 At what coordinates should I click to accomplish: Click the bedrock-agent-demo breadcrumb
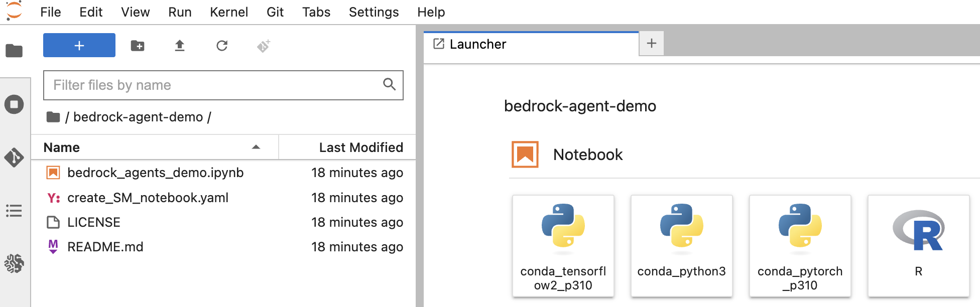click(x=138, y=117)
